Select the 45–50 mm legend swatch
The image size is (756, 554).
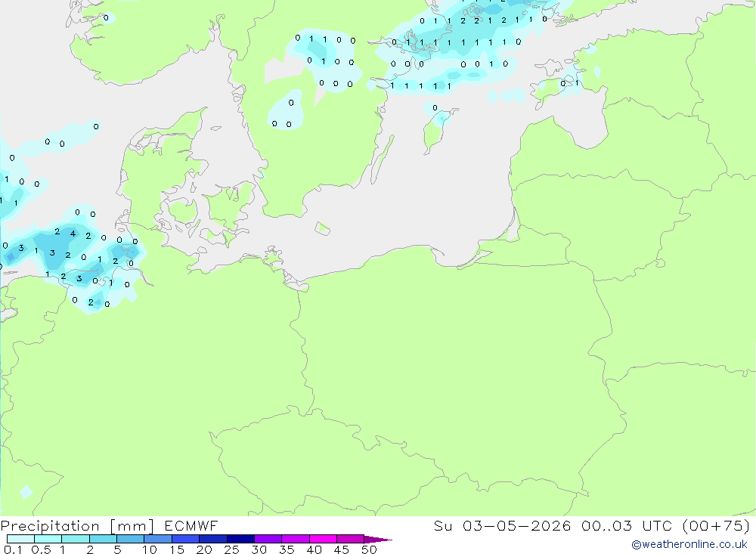coord(351,539)
